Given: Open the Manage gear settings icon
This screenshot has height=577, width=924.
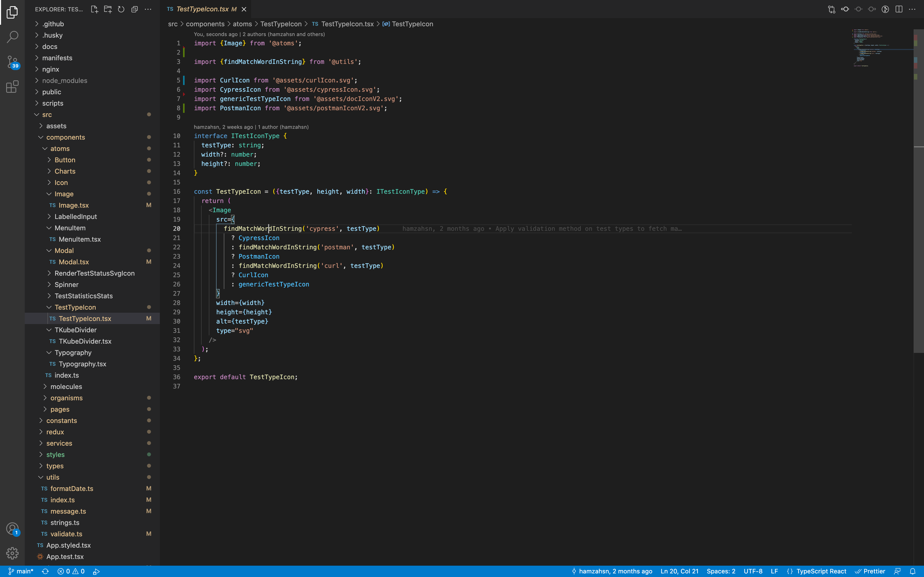Looking at the screenshot, I should click(12, 553).
